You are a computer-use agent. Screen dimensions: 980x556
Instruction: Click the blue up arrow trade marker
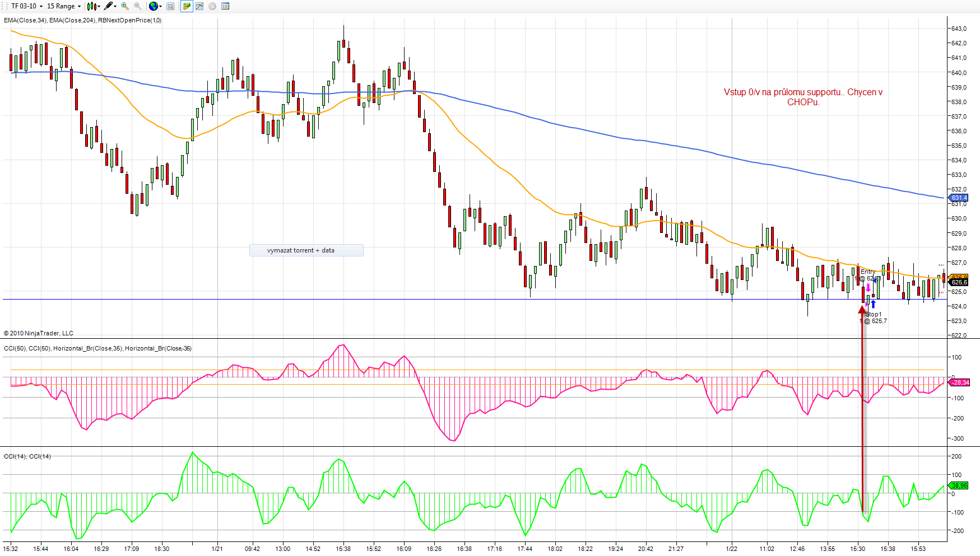point(873,305)
